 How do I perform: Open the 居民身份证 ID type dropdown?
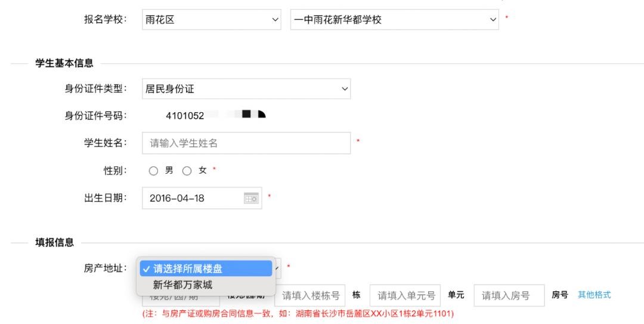click(x=246, y=89)
